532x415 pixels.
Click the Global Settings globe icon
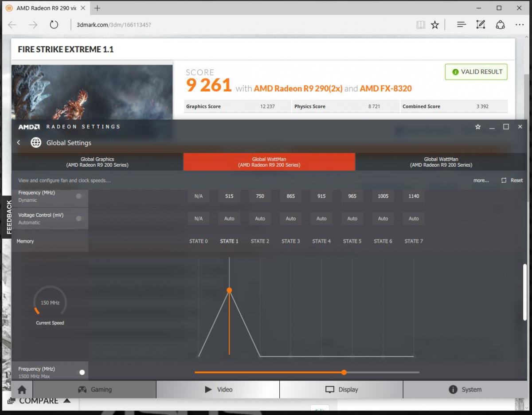tap(36, 142)
